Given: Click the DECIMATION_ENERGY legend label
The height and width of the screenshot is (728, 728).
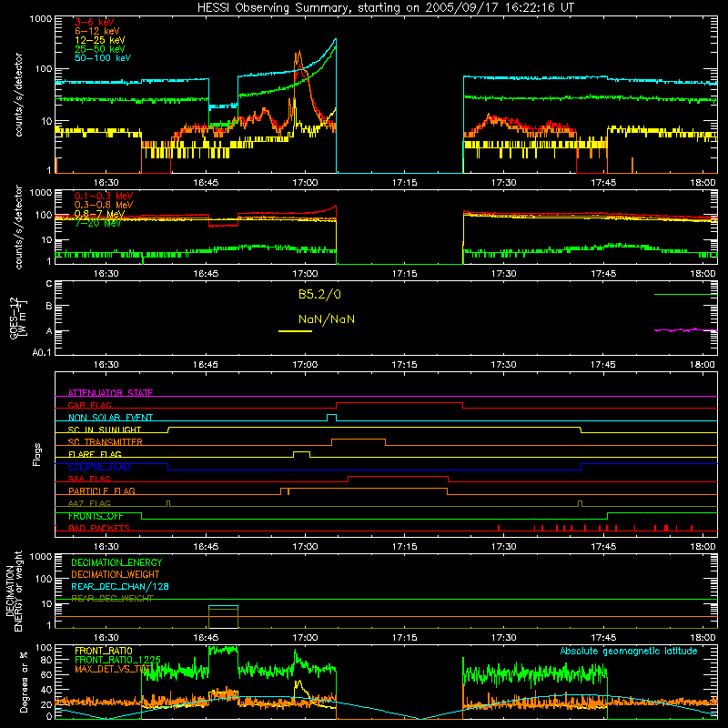Looking at the screenshot, I should (x=116, y=562).
